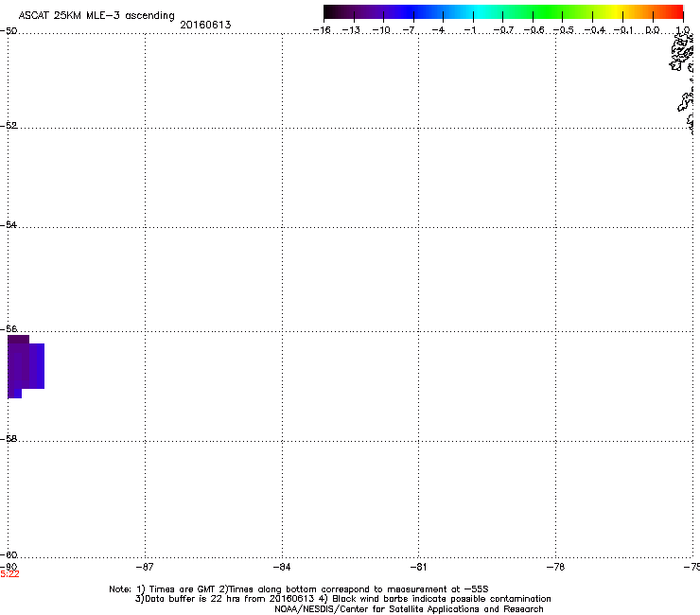
Task: Click the -1 color bar label
Action: point(470,30)
